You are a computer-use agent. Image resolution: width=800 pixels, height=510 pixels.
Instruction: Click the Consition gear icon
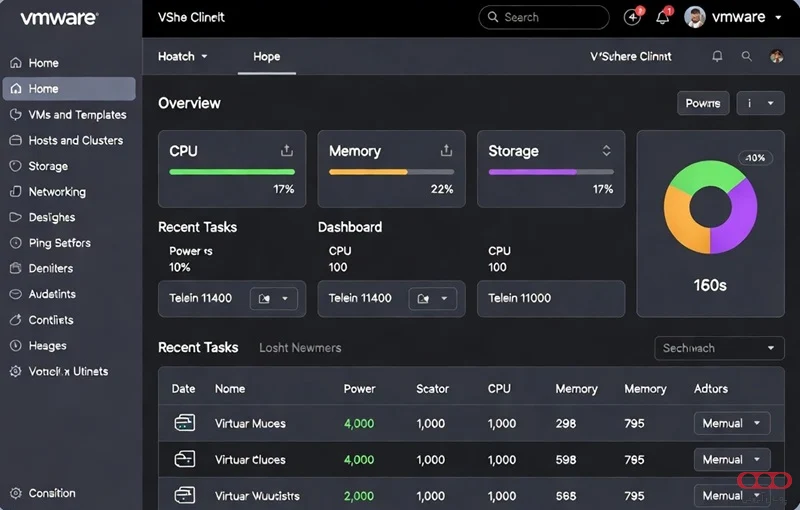16,493
